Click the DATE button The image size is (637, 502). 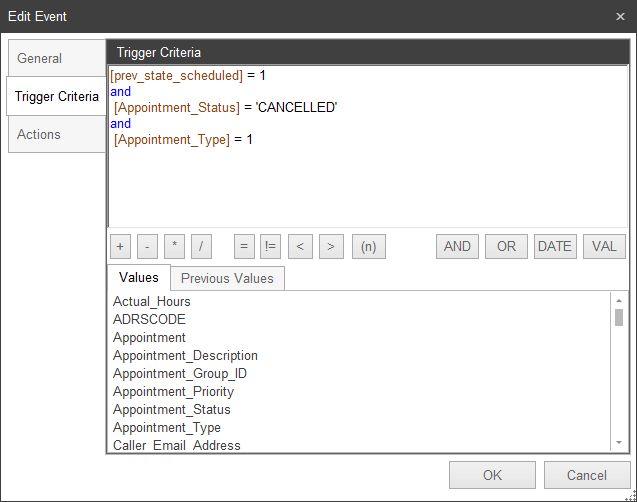click(555, 247)
